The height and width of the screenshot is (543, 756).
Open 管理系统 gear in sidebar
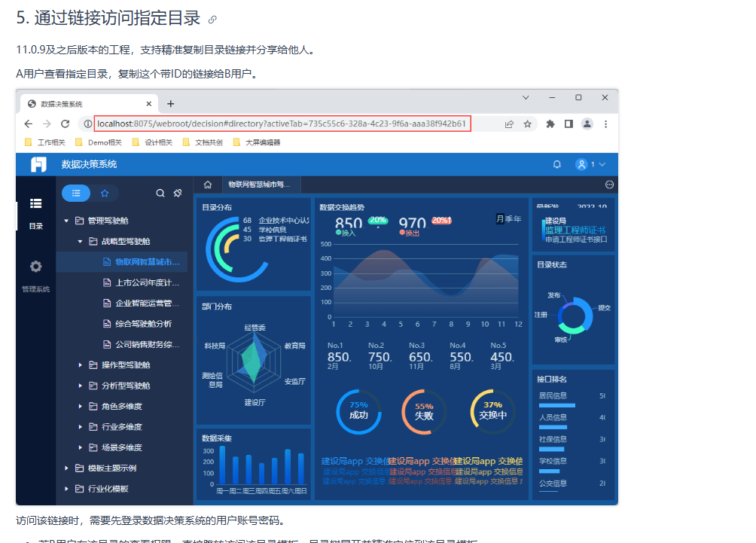tap(35, 276)
